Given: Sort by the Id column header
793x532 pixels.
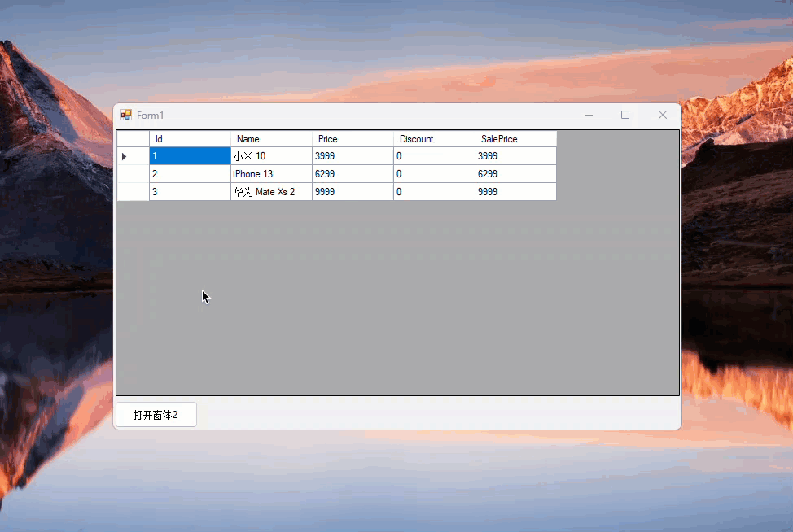Looking at the screenshot, I should (190, 139).
